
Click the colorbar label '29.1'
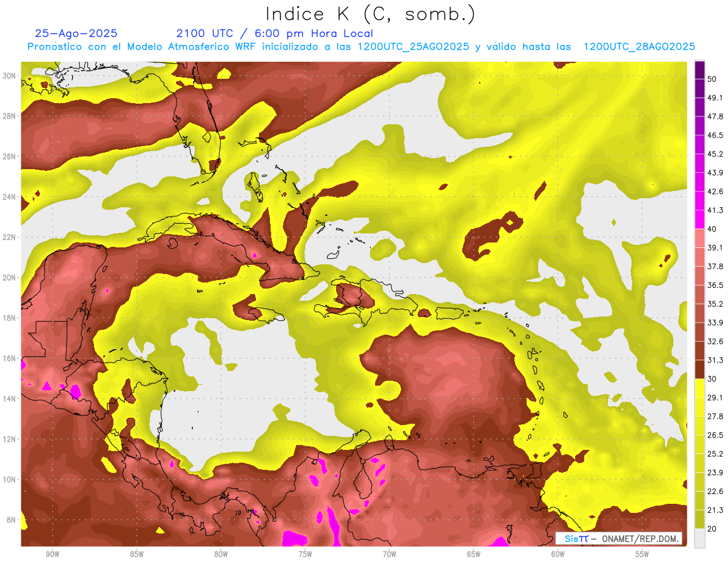[x=715, y=397]
